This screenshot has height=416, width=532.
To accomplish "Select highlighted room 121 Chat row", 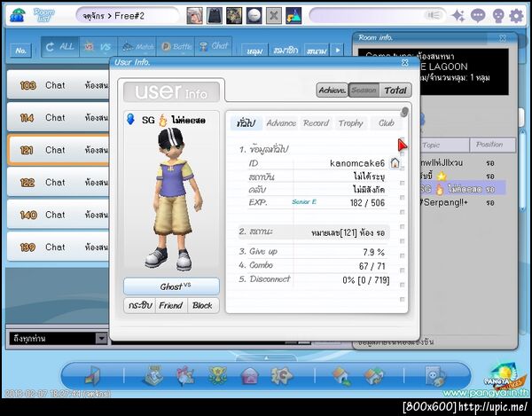I will coord(59,150).
